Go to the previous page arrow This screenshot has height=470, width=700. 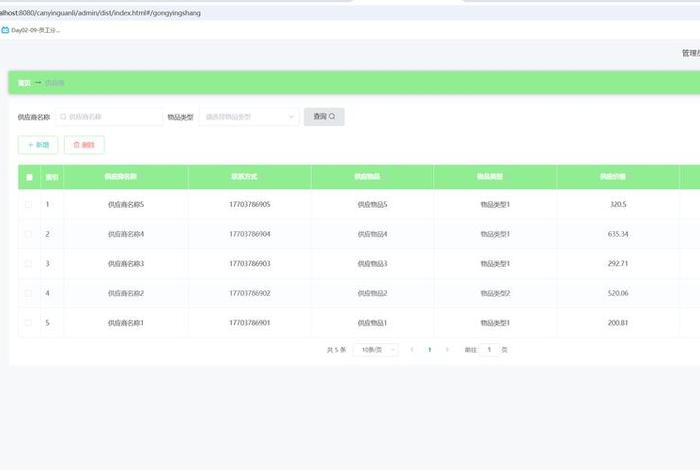point(412,350)
